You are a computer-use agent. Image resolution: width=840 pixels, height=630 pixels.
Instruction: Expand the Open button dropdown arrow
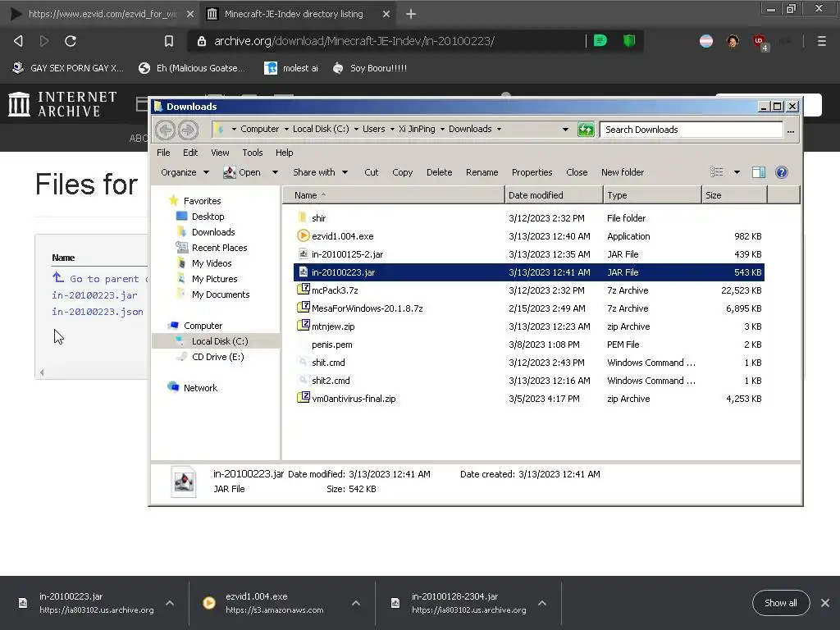(275, 172)
